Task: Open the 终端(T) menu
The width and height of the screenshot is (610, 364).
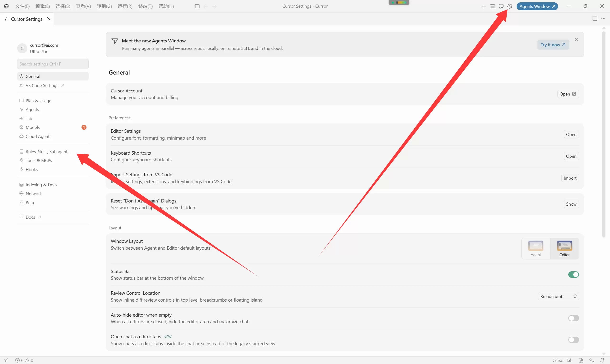Action: [x=145, y=6]
